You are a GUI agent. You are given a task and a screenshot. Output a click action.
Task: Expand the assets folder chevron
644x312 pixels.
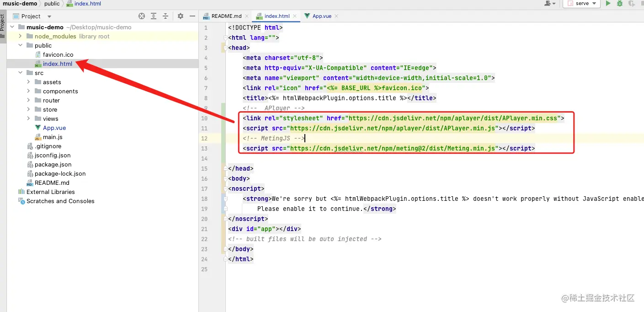(x=28, y=82)
